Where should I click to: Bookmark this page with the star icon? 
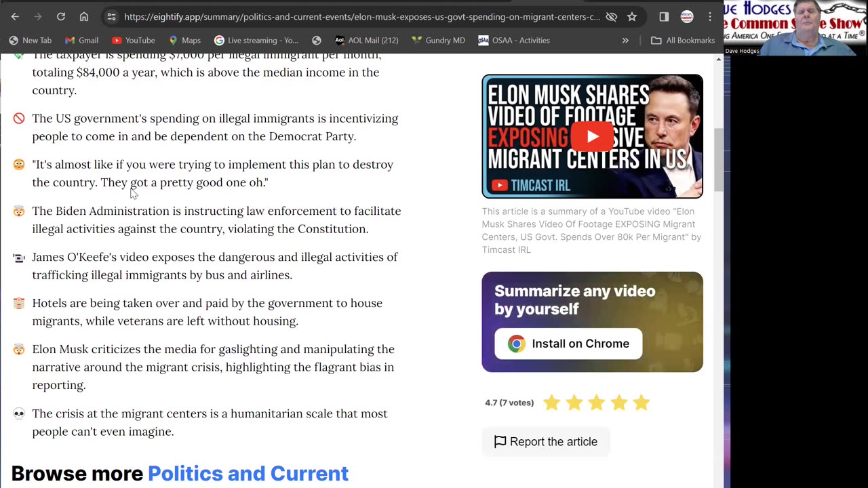(632, 16)
